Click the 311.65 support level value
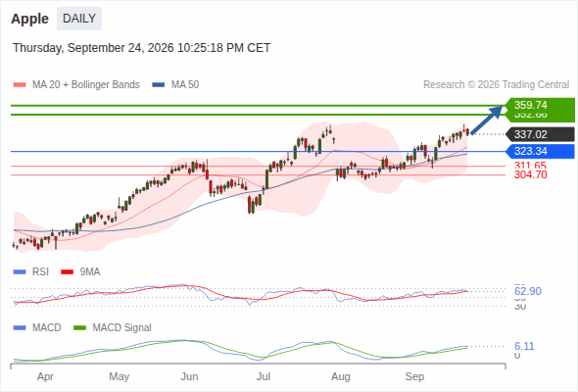This screenshot has height=392, width=578. [x=530, y=166]
